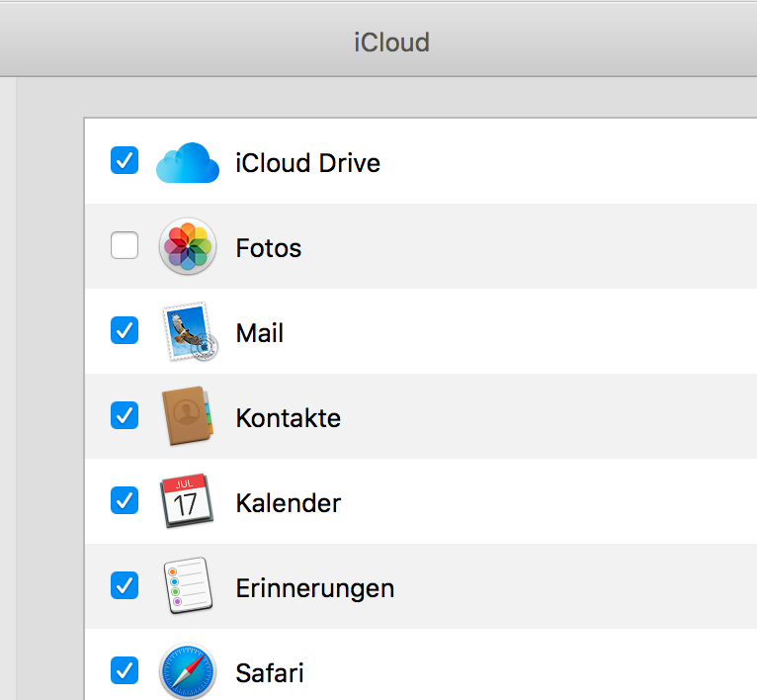Click the Erinnerungen list icon
The image size is (757, 700).
(187, 587)
